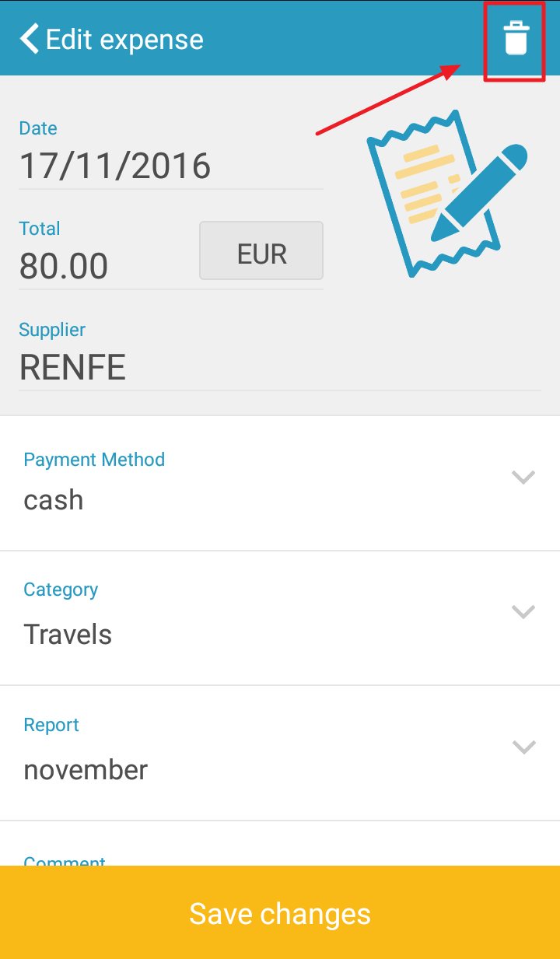Delete expense with the trash icon
This screenshot has width=560, height=959.
(x=516, y=39)
